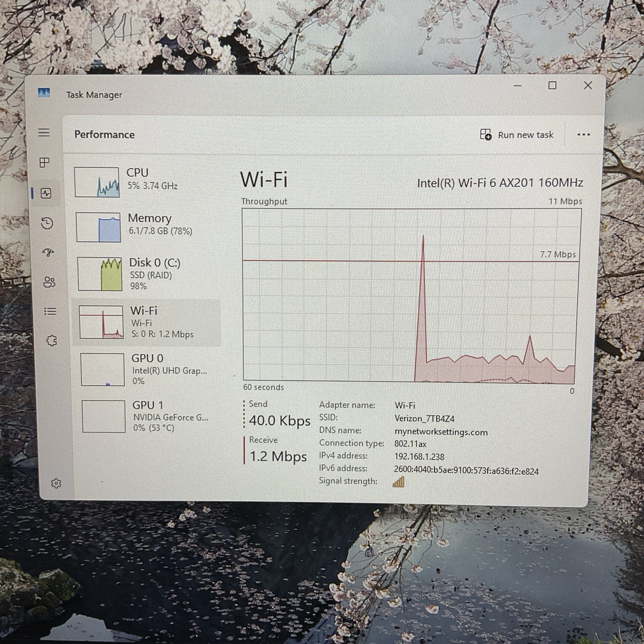The image size is (644, 644).
Task: Click the signal strength bars icon
Action: (398, 482)
